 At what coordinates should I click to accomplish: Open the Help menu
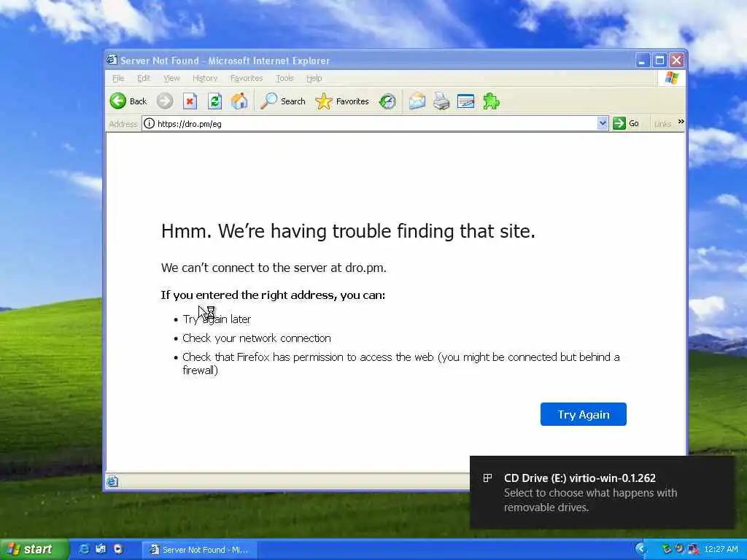pyautogui.click(x=314, y=78)
